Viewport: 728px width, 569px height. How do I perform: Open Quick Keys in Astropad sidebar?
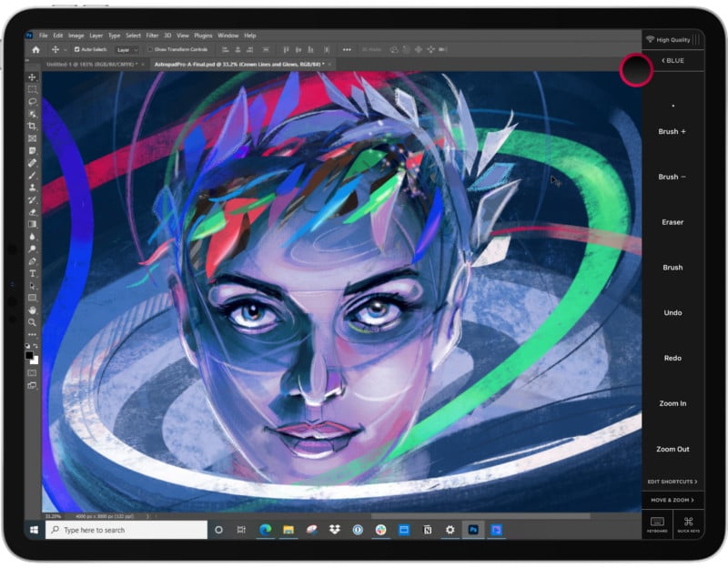click(x=688, y=523)
